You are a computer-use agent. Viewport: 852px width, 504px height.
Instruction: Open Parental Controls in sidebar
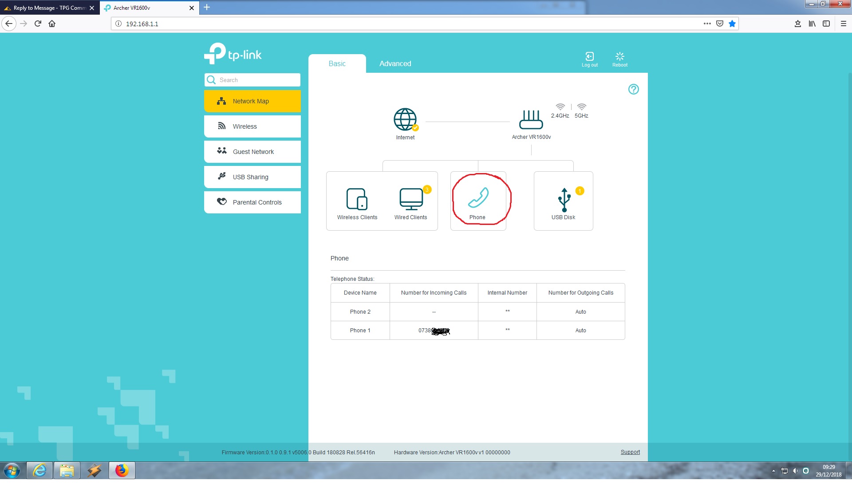click(x=252, y=202)
